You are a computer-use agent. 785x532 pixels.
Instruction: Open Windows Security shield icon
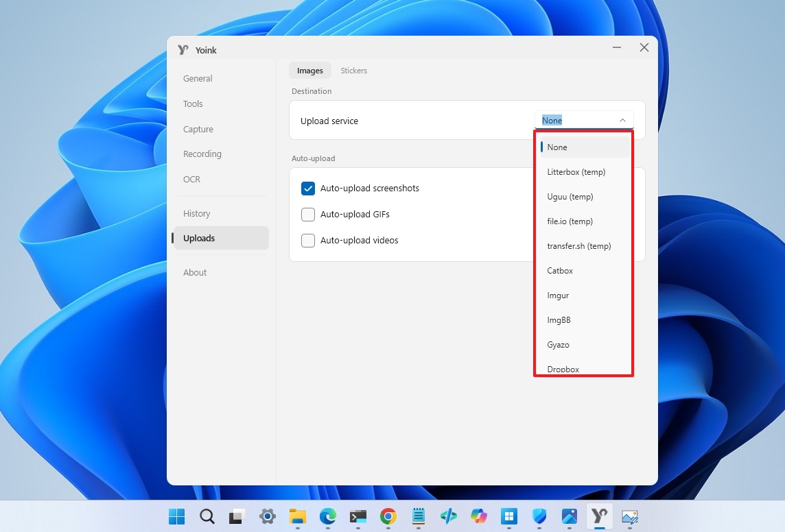coord(539,516)
